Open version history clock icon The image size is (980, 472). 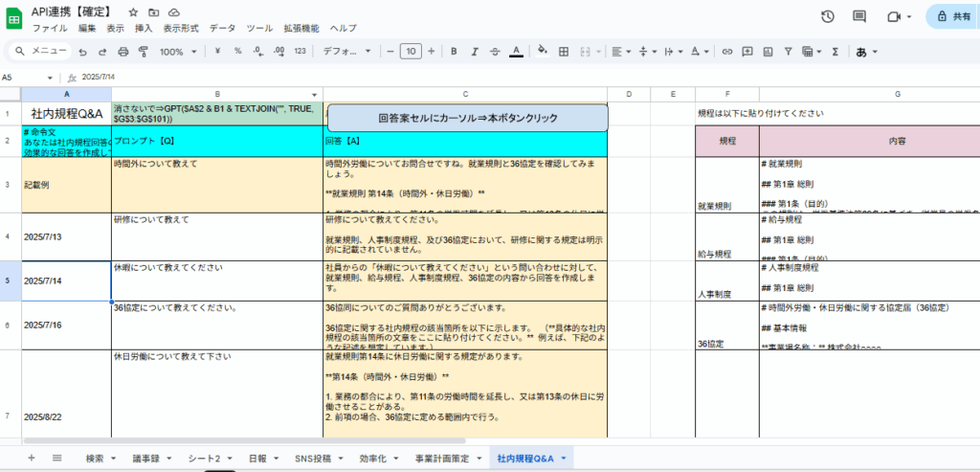(x=828, y=16)
